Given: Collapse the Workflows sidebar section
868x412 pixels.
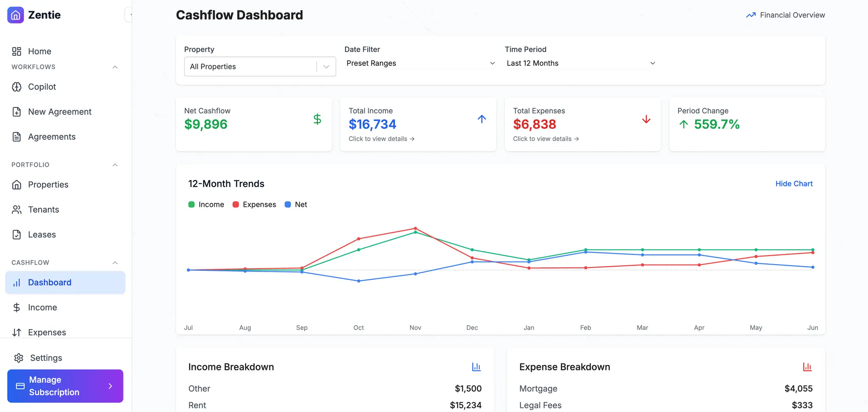Looking at the screenshot, I should click(x=115, y=67).
